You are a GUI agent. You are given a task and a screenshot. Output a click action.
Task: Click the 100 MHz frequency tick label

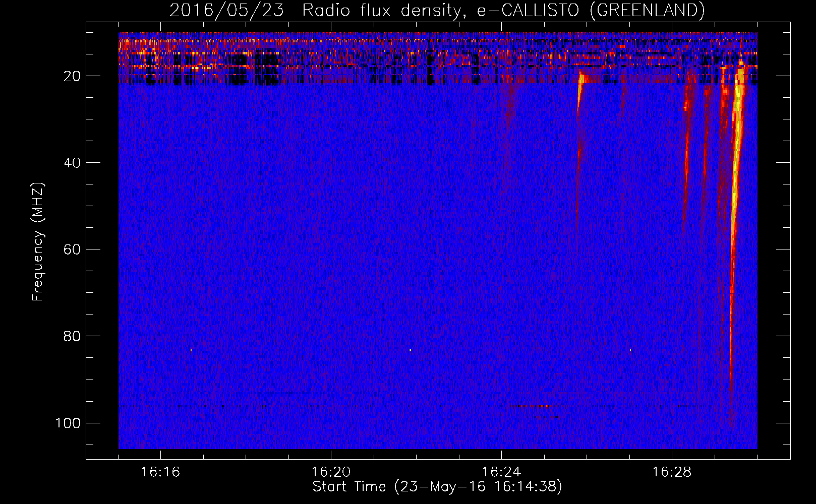tap(68, 423)
